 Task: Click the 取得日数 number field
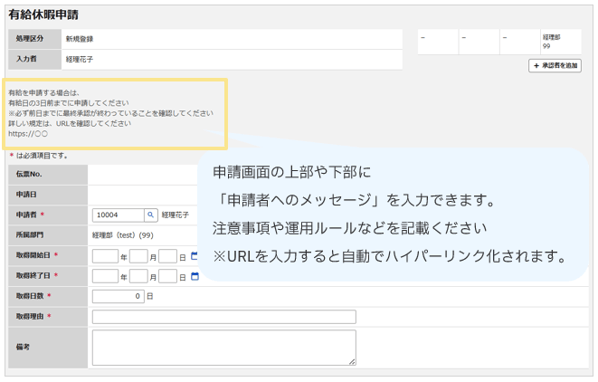click(118, 296)
